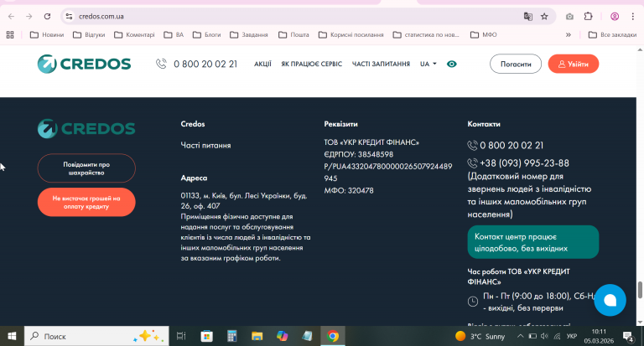Image resolution: width=644 pixels, height=346 pixels.
Task: Open the Copilot app on the taskbar
Action: [282, 336]
